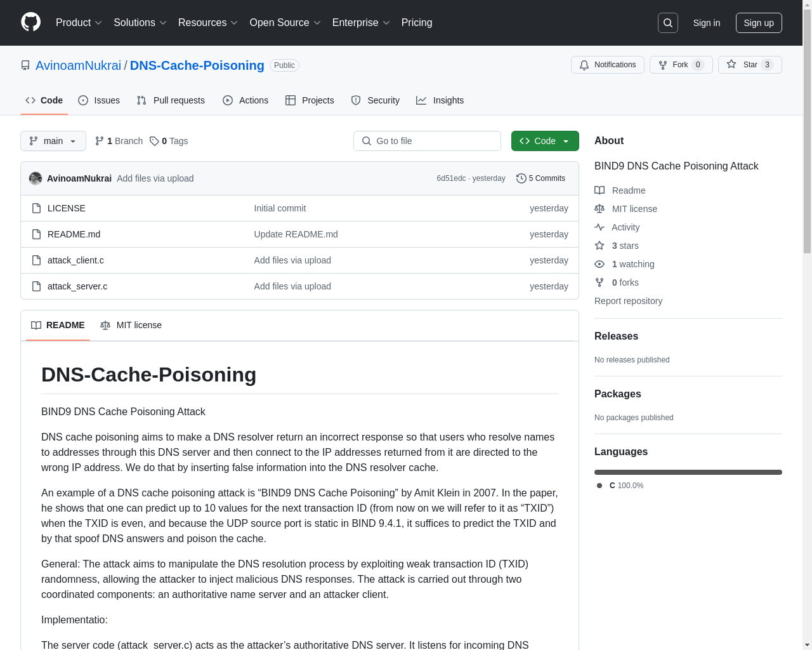The width and height of the screenshot is (812, 650).
Task: Click the Languages C color bar
Action: click(688, 472)
